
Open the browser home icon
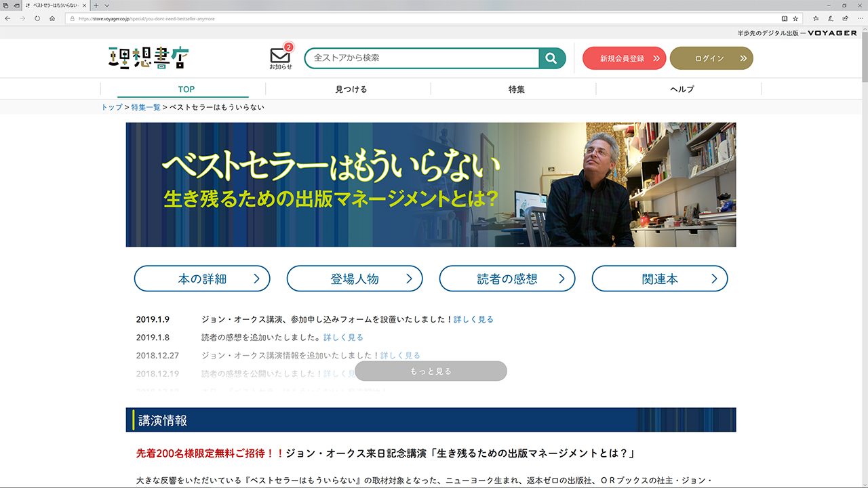click(x=52, y=18)
